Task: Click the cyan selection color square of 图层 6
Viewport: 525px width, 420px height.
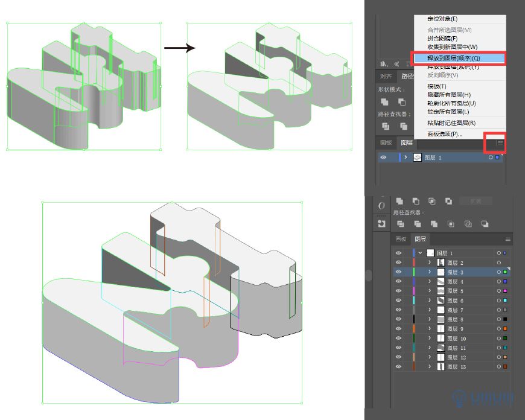Action: click(x=506, y=301)
